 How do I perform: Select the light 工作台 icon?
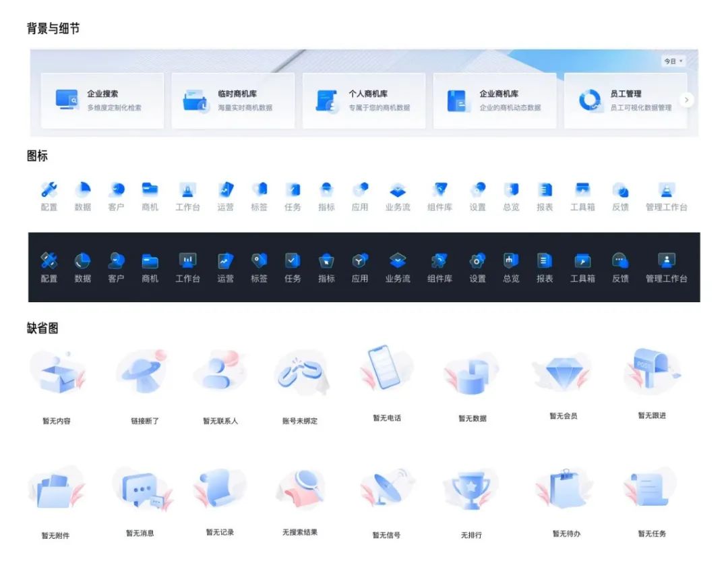[x=187, y=189]
